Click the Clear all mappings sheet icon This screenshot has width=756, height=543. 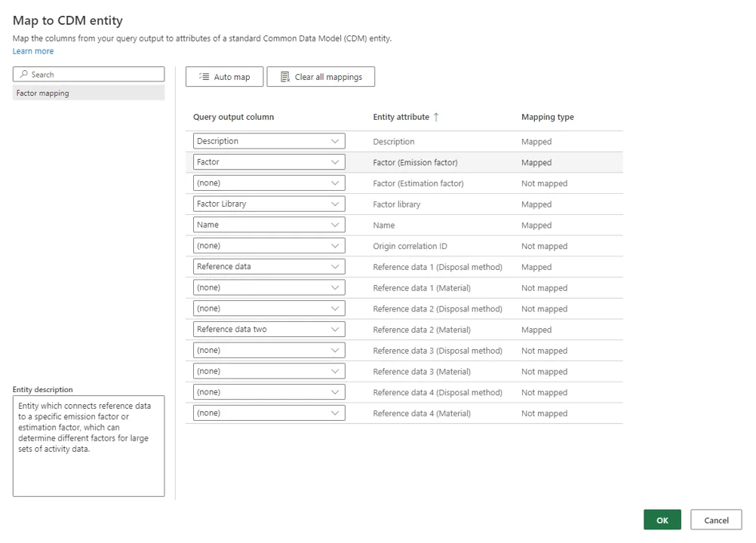[285, 77]
